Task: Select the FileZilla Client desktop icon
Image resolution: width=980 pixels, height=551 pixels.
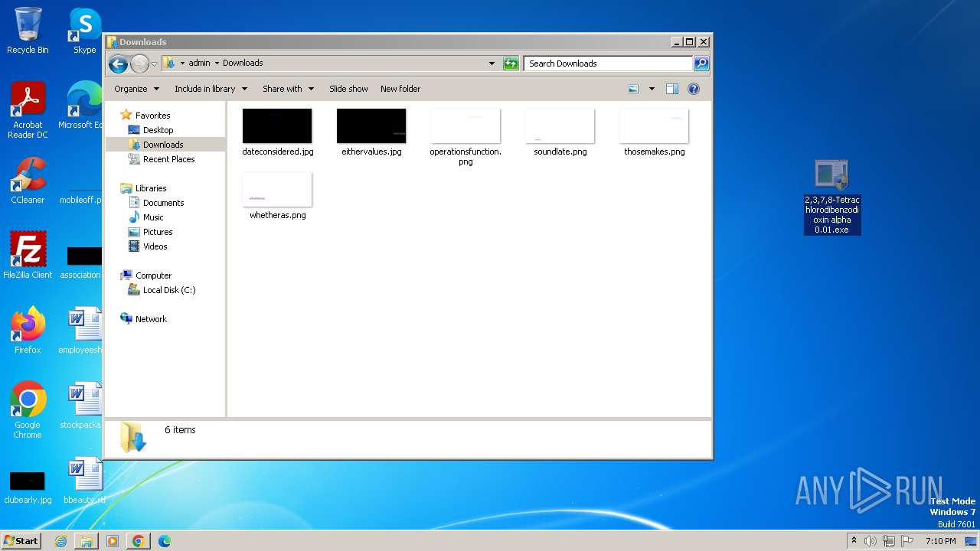Action: click(28, 256)
